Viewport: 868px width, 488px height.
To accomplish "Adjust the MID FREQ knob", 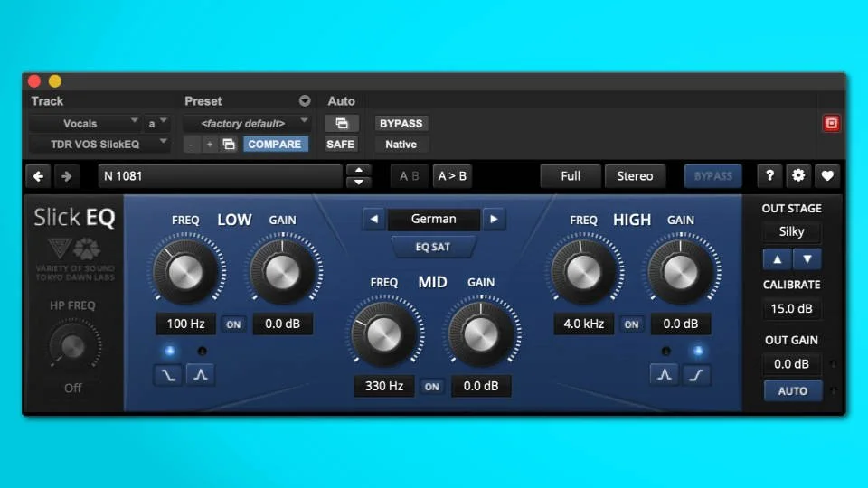I will coord(384,334).
